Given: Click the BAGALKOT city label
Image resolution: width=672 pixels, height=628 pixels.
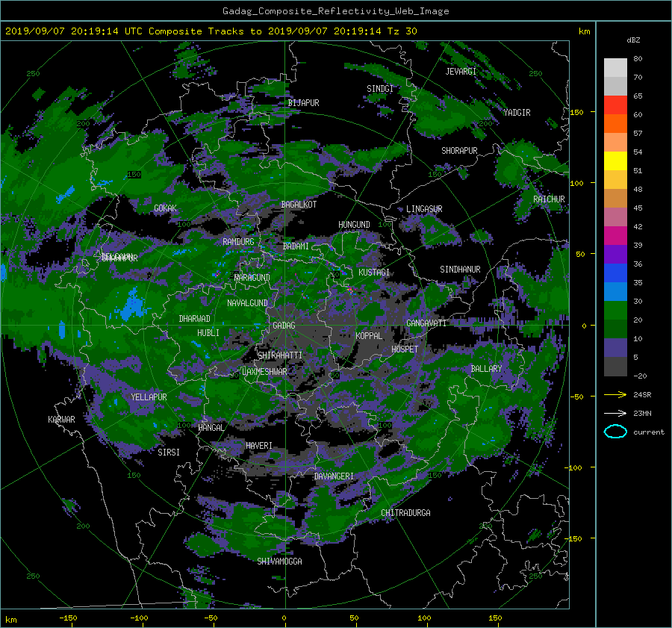Looking at the screenshot, I should tap(299, 205).
